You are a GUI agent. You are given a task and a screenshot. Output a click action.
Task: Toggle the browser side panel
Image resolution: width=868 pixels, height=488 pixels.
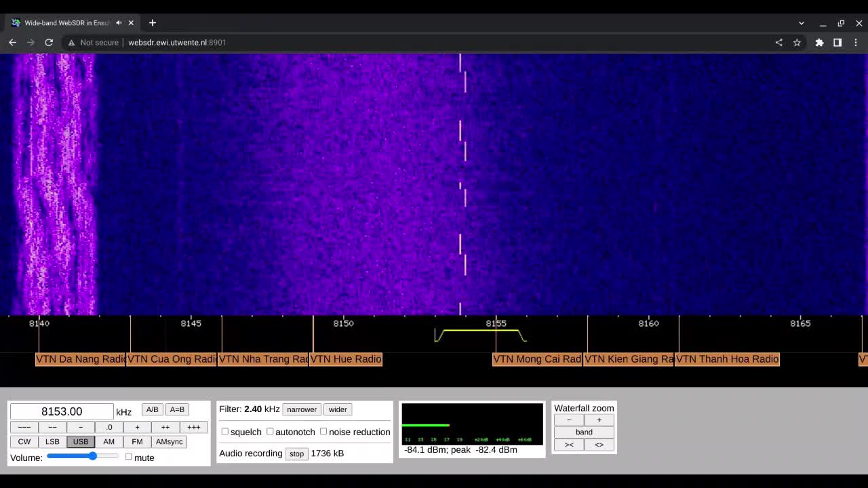pyautogui.click(x=837, y=42)
